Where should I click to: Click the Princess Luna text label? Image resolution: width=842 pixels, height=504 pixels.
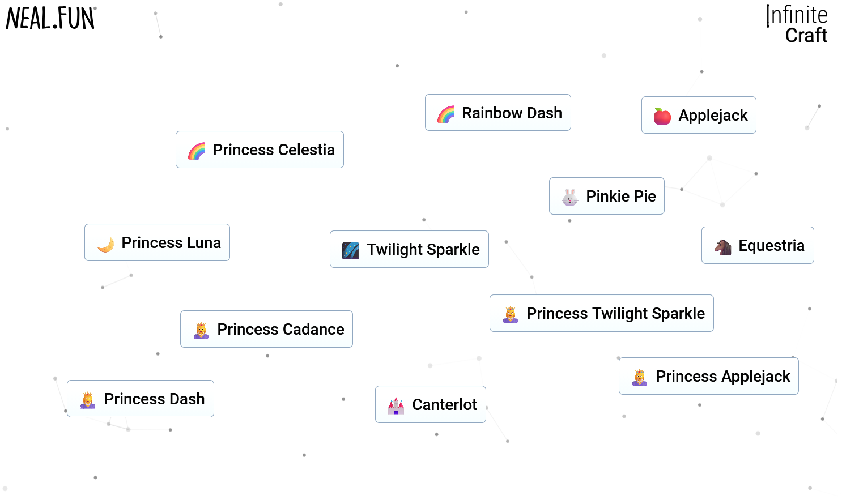tap(171, 243)
